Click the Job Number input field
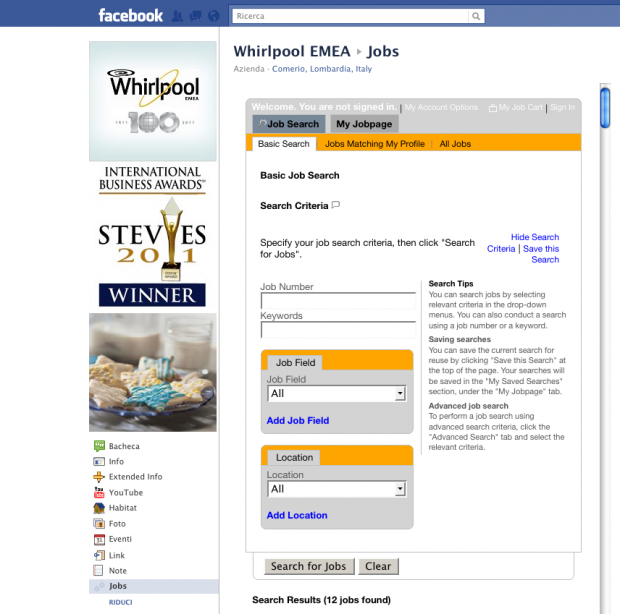 coord(338,301)
